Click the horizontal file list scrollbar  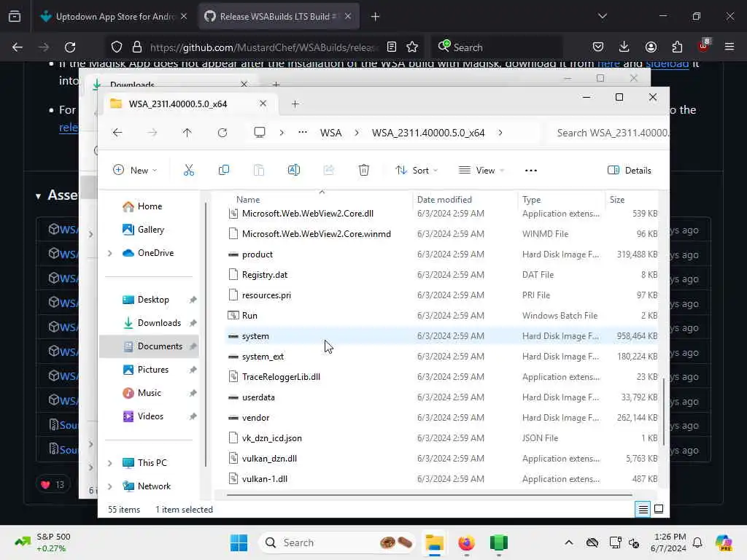[x=429, y=495]
